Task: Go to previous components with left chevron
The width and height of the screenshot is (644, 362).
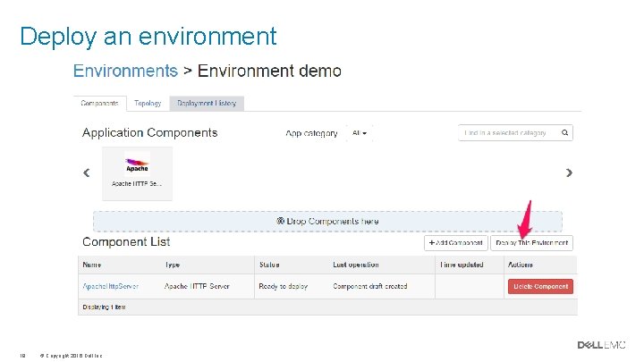Action: (x=86, y=173)
